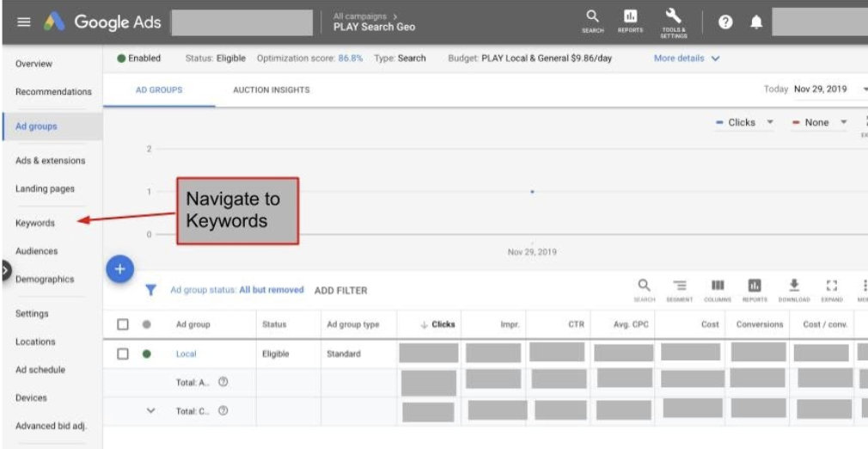Viewport: 868px width, 449px height.
Task: Click ADD FILTER button
Action: (340, 291)
